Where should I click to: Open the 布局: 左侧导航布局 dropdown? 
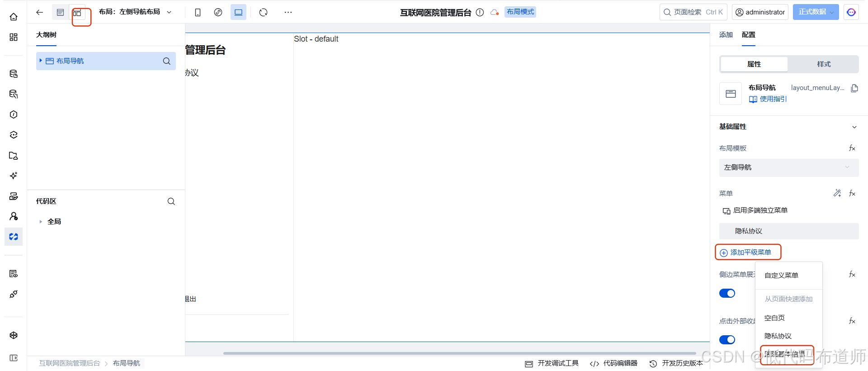[135, 12]
